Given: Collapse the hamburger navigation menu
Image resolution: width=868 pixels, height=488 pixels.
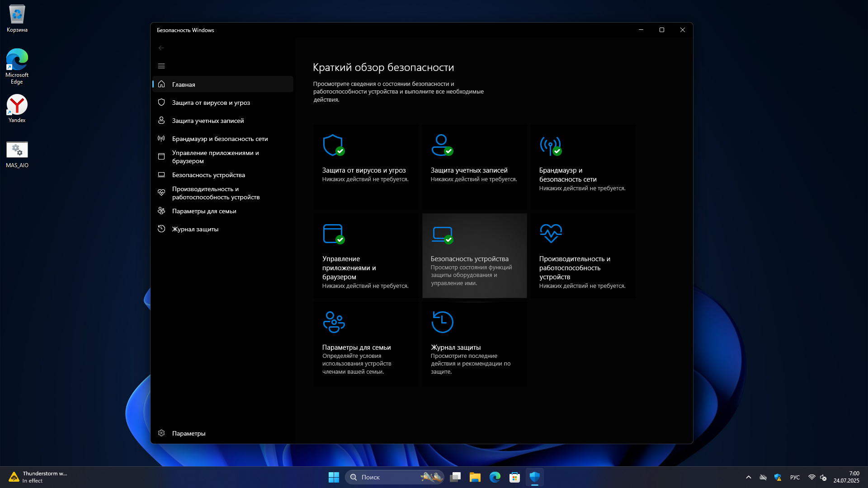Looking at the screenshot, I should point(161,66).
